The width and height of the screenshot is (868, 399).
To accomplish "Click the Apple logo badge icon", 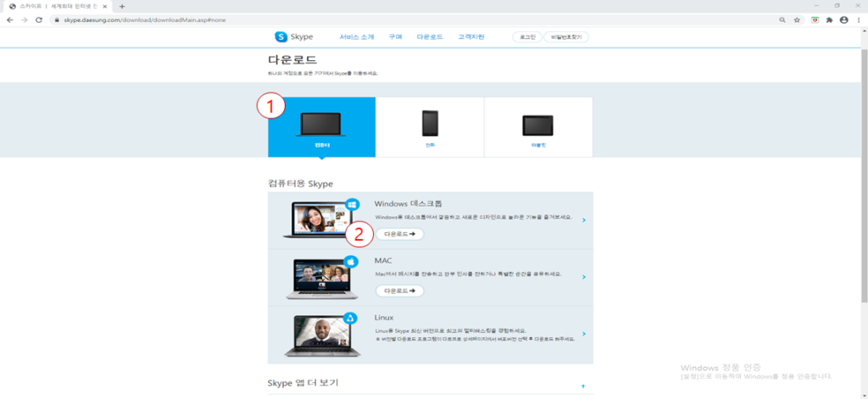I will [x=352, y=261].
